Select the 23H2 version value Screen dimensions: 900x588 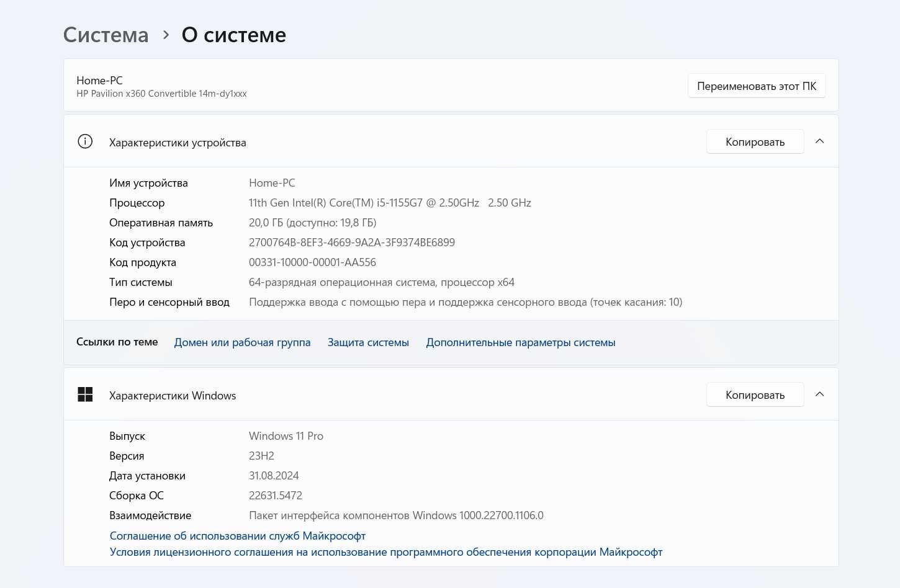[x=261, y=456]
